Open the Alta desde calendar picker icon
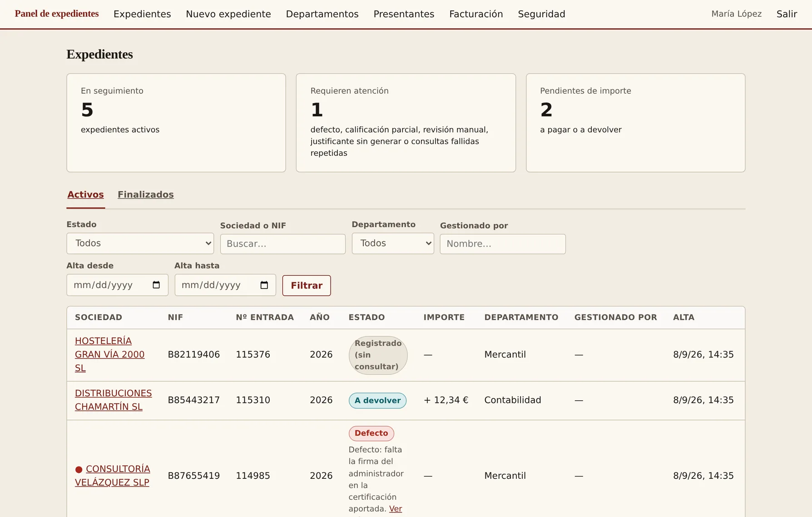Viewport: 812px width, 517px height. click(156, 285)
